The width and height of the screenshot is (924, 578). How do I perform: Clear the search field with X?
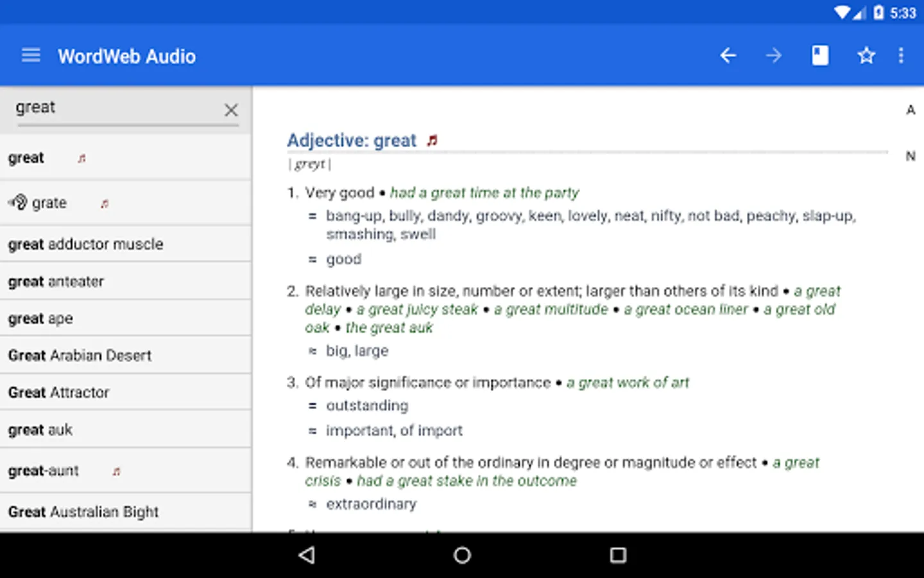(231, 110)
